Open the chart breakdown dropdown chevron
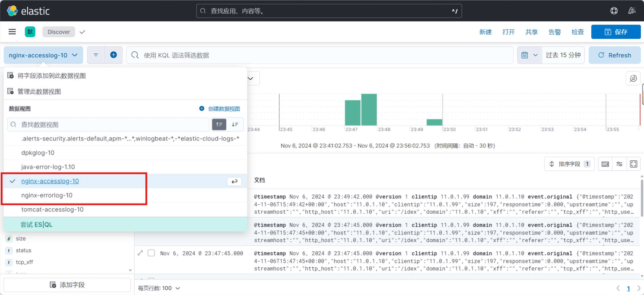This screenshot has width=644, height=295. pyautogui.click(x=250, y=78)
